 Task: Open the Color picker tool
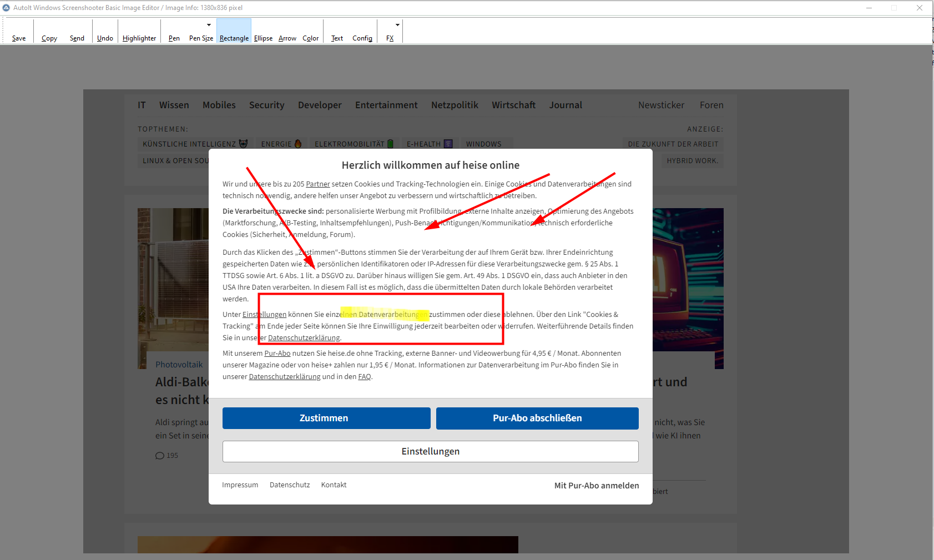(x=311, y=38)
